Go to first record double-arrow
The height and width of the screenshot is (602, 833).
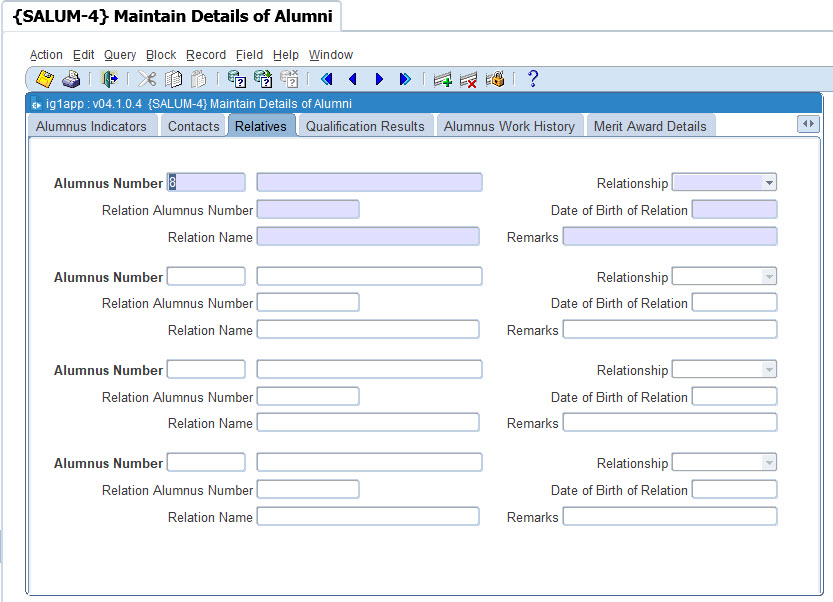tap(326, 79)
